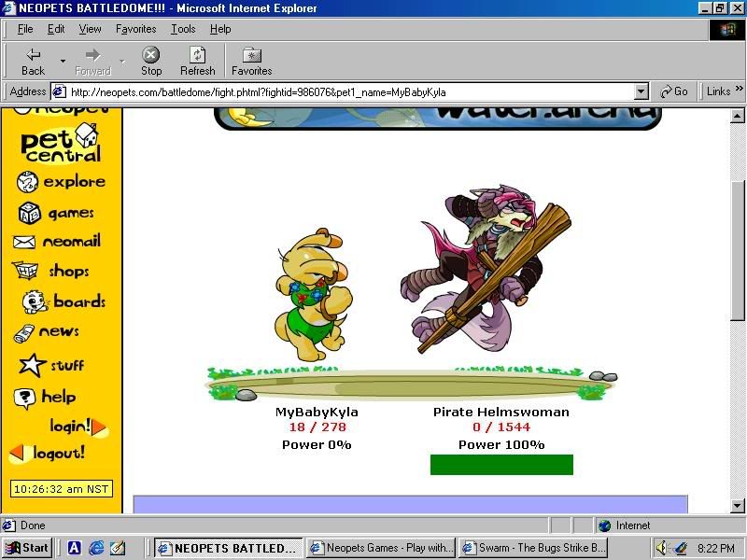The width and height of the screenshot is (747, 560).
Task: Click the blue A quick launch icon
Action: [75, 548]
